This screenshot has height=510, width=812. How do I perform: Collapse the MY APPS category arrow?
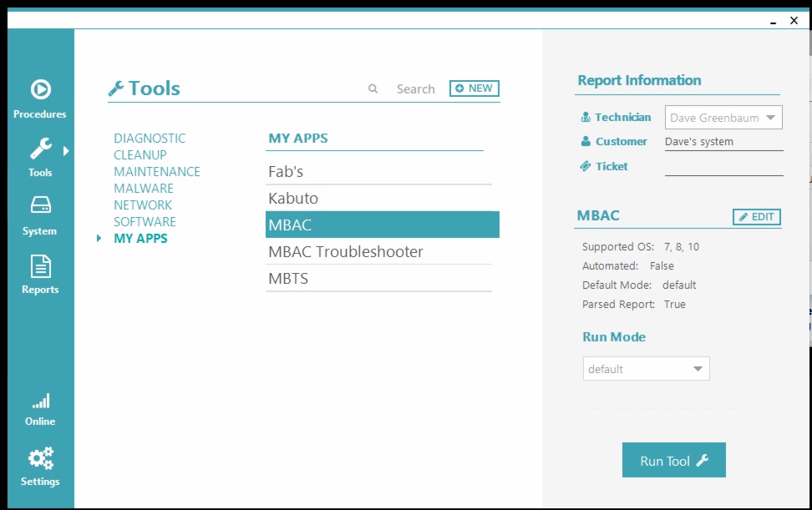coord(99,238)
